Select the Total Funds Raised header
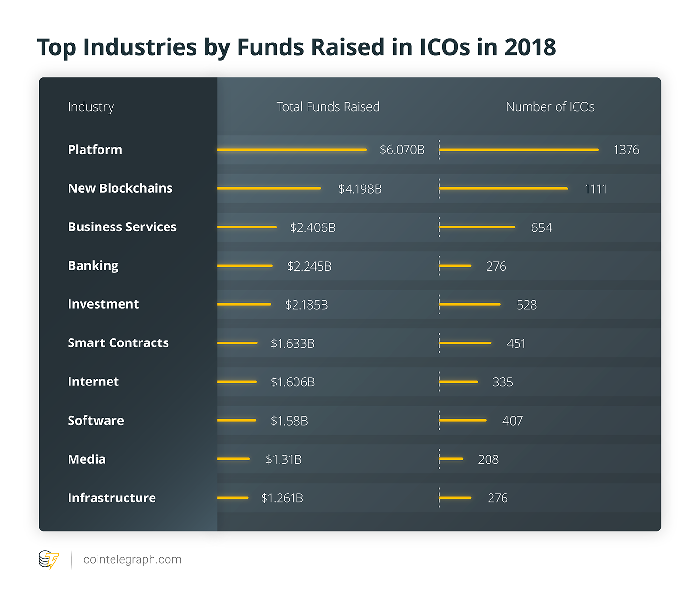Image resolution: width=700 pixels, height=599 pixels. 328,107
